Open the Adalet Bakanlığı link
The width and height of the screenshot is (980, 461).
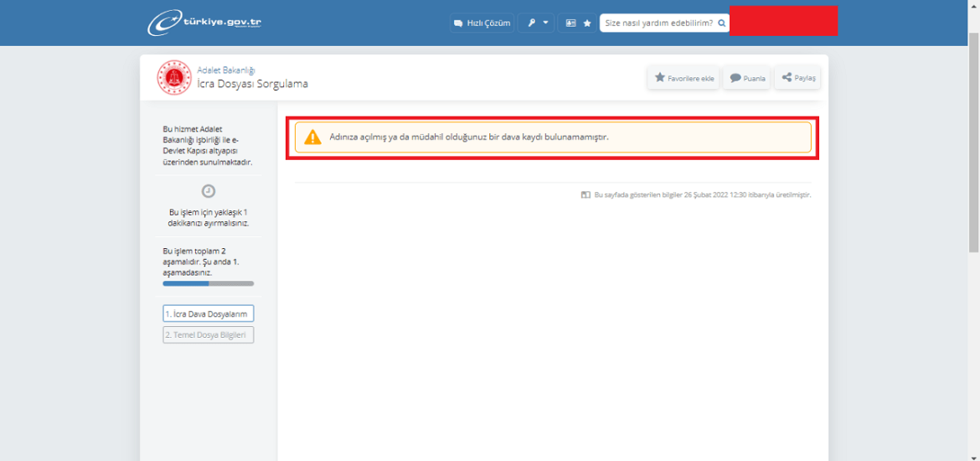pos(225,70)
